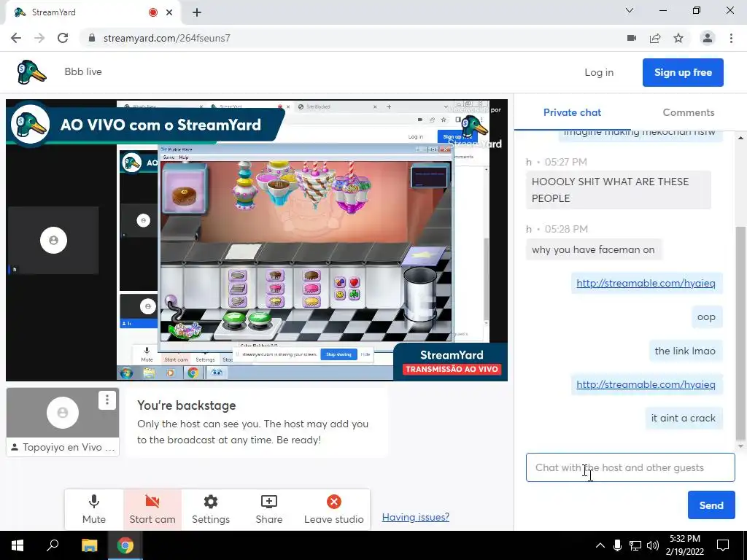This screenshot has width=747, height=560.
Task: Click the Log in link
Action: click(x=599, y=72)
